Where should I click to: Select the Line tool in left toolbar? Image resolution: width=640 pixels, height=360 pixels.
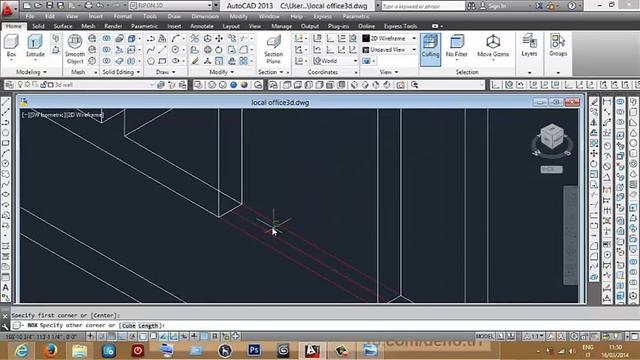(6, 102)
